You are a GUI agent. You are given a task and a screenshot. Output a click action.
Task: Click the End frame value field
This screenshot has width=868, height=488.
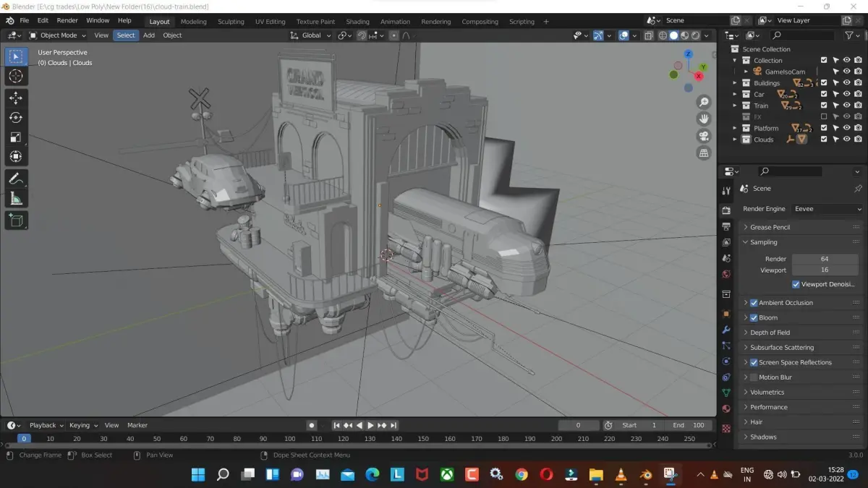pos(687,425)
